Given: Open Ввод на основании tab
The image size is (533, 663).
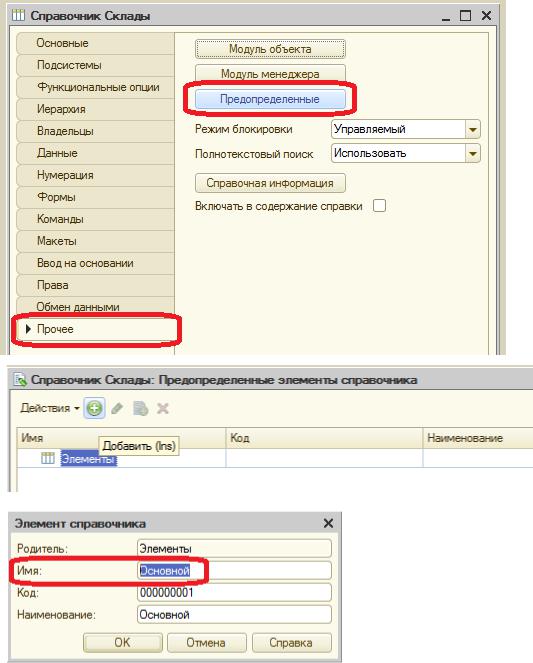Looking at the screenshot, I should pyautogui.click(x=96, y=263).
